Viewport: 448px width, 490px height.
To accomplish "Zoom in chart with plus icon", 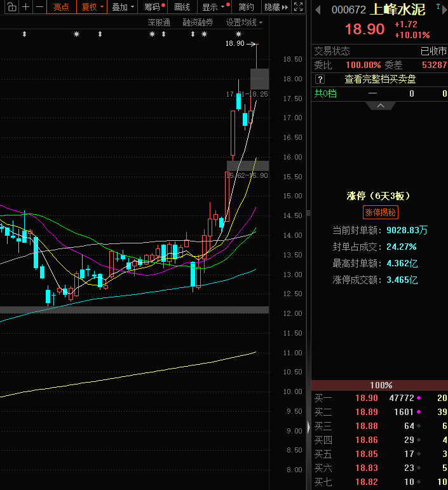I will (26, 7).
